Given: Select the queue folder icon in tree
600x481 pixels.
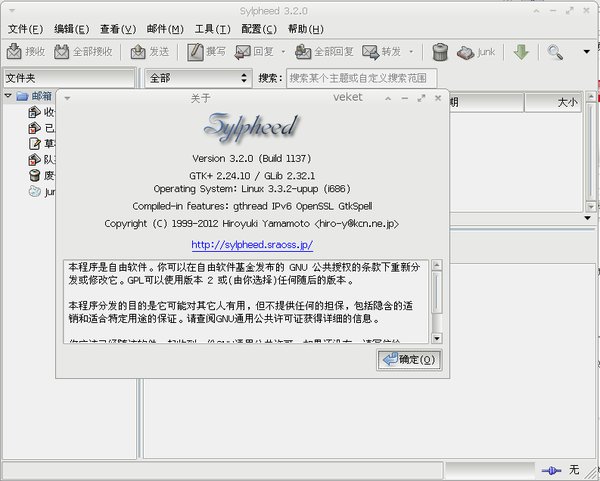Looking at the screenshot, I should pos(34,160).
